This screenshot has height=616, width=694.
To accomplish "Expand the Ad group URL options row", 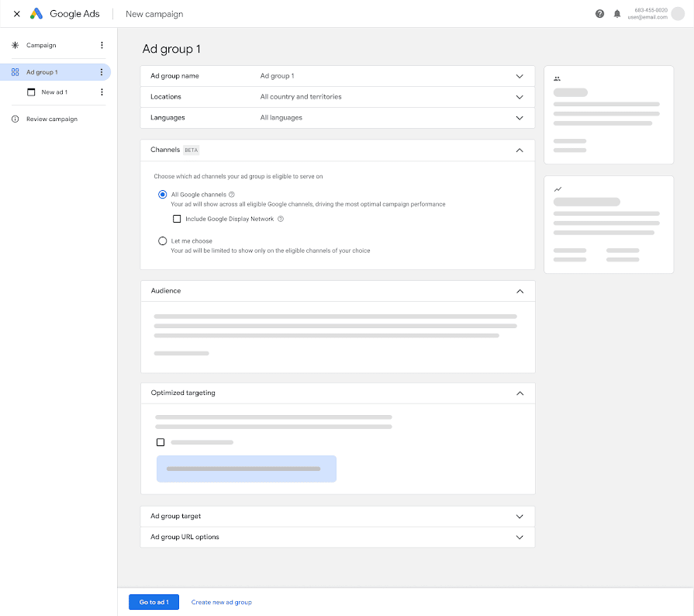I will coord(338,537).
